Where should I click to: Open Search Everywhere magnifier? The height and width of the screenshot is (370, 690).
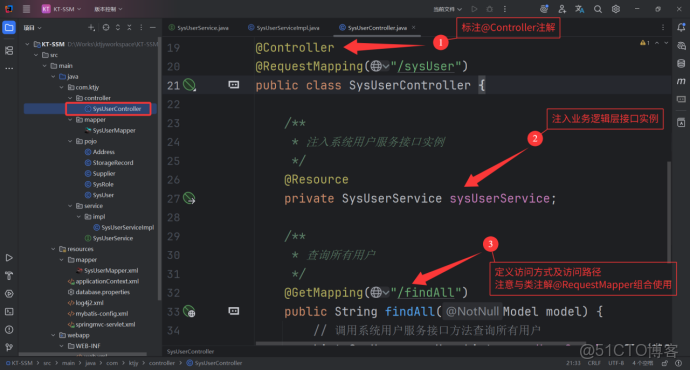coord(598,9)
